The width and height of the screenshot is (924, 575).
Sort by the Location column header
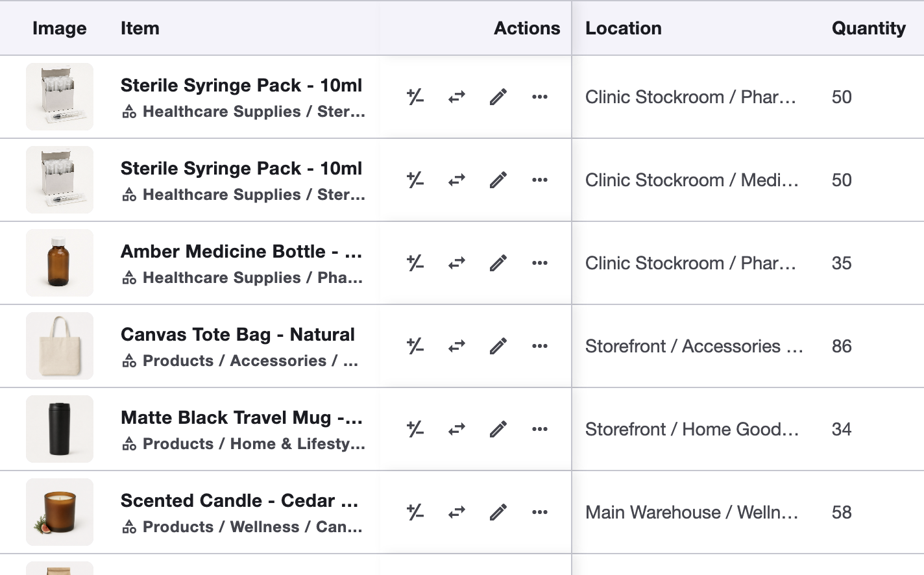pyautogui.click(x=623, y=28)
